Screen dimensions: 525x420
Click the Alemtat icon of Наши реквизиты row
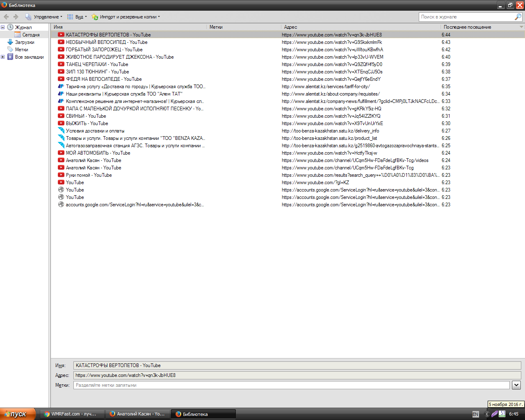click(x=61, y=94)
